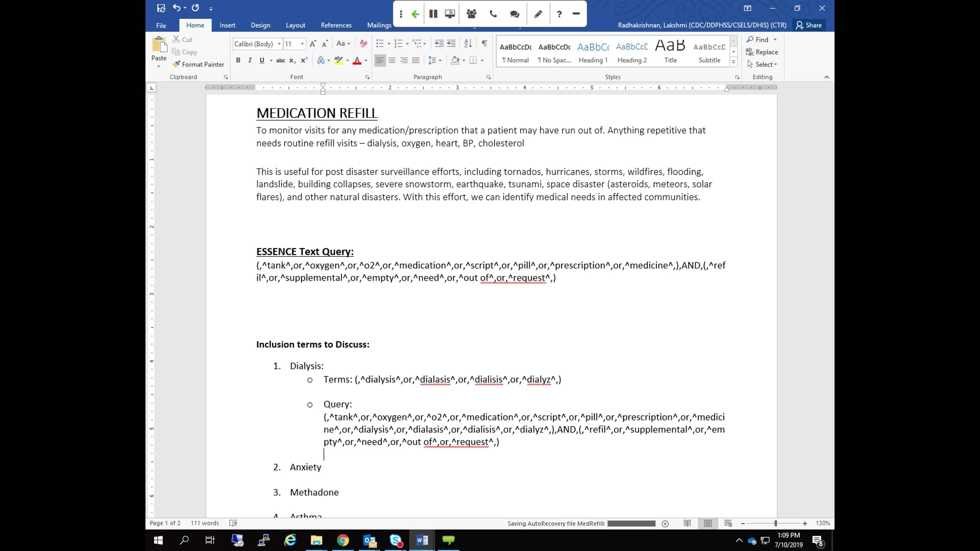This screenshot has height=551, width=980.
Task: Toggle align left paragraph
Action: point(380,60)
